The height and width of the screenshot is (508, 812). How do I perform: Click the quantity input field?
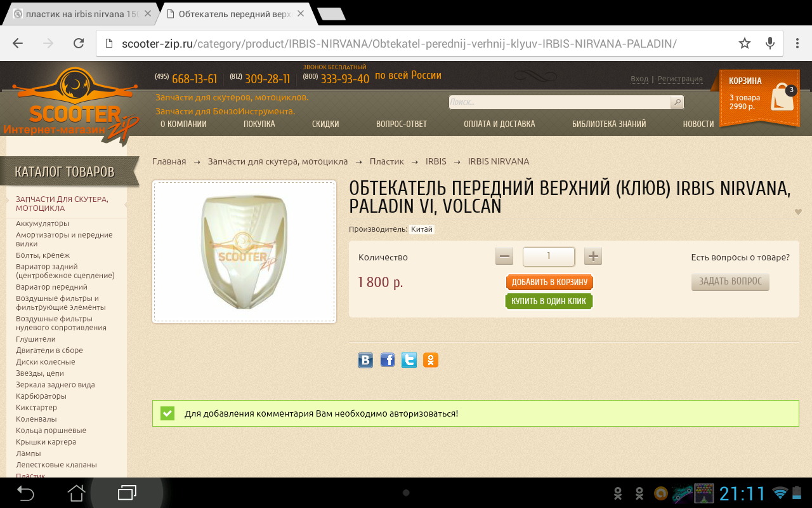tap(549, 257)
